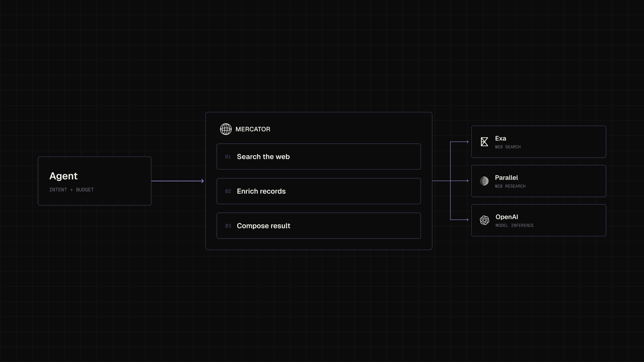Click the WEB SEARCH caption under Exa
This screenshot has width=644, height=362.
tap(508, 147)
